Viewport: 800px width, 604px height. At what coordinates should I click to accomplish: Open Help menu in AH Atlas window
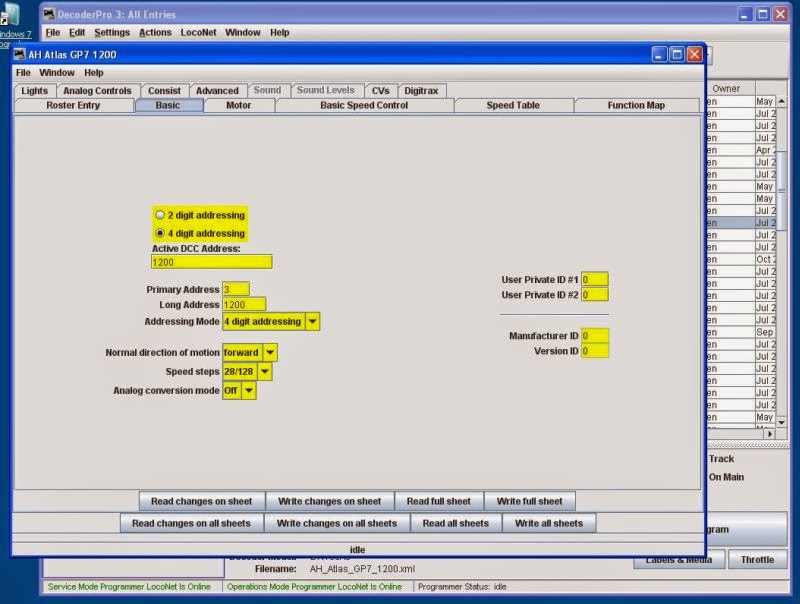click(x=94, y=73)
